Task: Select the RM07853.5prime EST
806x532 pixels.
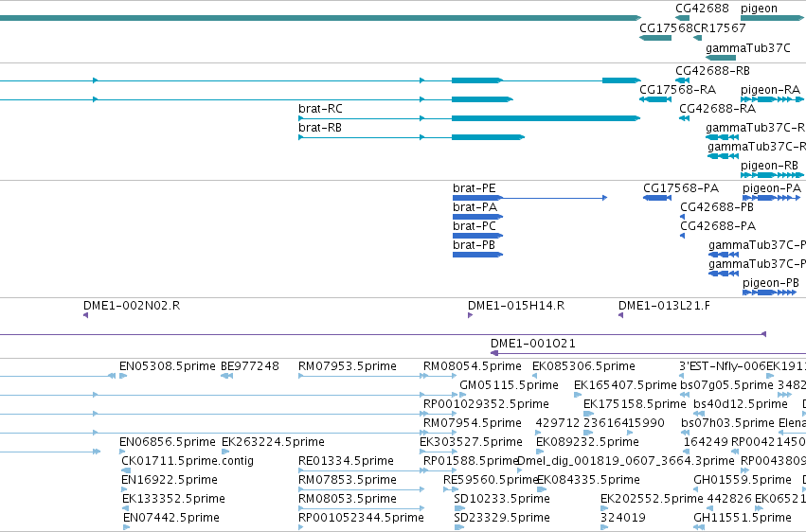Action: (362, 490)
